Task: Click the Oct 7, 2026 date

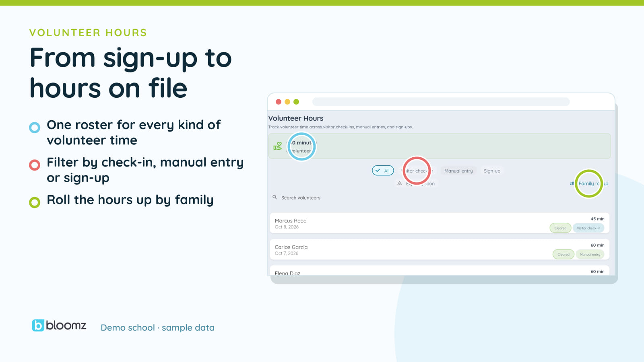Action: (287, 253)
